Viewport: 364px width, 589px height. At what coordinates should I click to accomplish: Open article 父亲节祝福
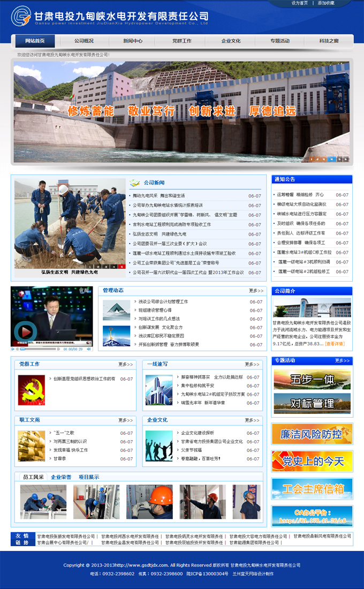click(191, 450)
